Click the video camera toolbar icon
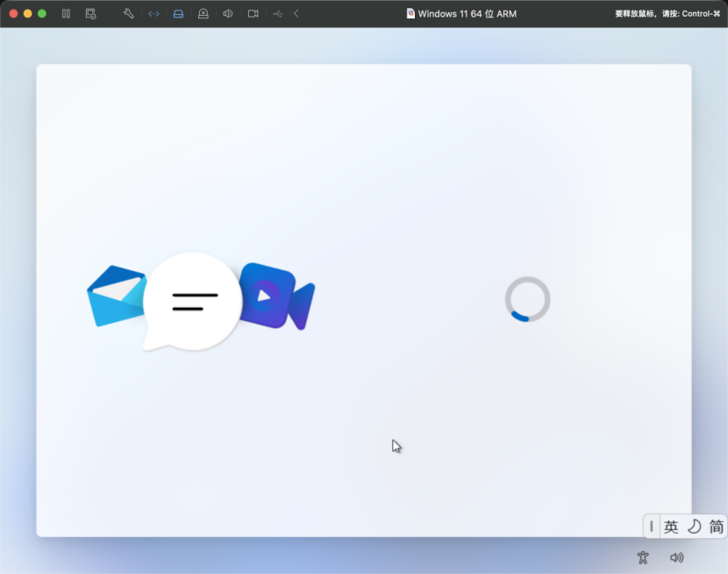Image resolution: width=728 pixels, height=574 pixels. (253, 13)
